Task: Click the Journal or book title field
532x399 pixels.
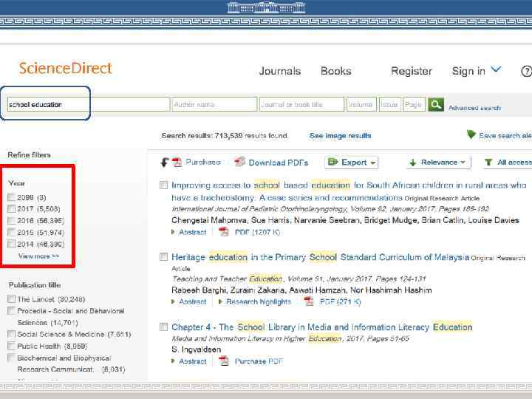Action: tap(301, 104)
